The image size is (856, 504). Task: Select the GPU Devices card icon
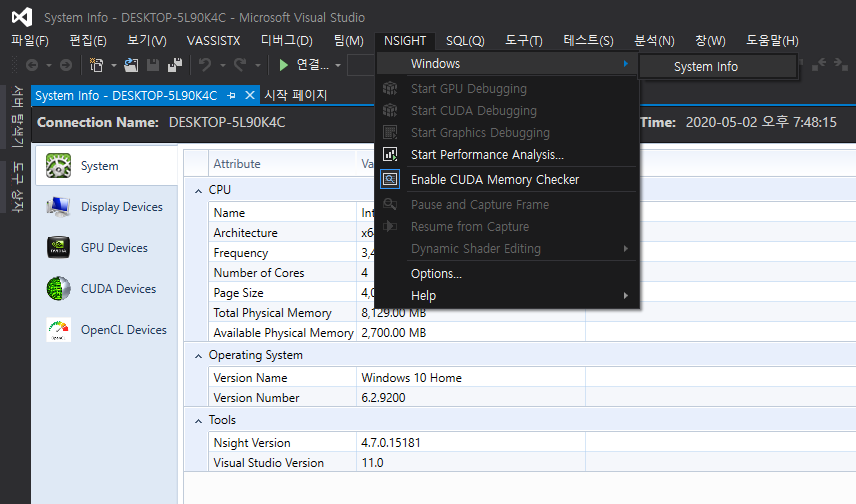pyautogui.click(x=58, y=248)
